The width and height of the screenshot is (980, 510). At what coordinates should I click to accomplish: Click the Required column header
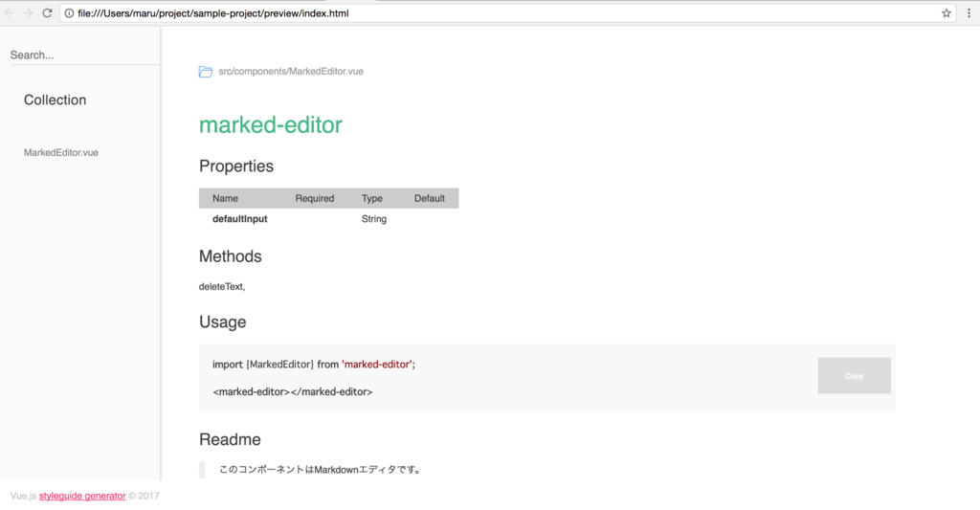tap(314, 198)
